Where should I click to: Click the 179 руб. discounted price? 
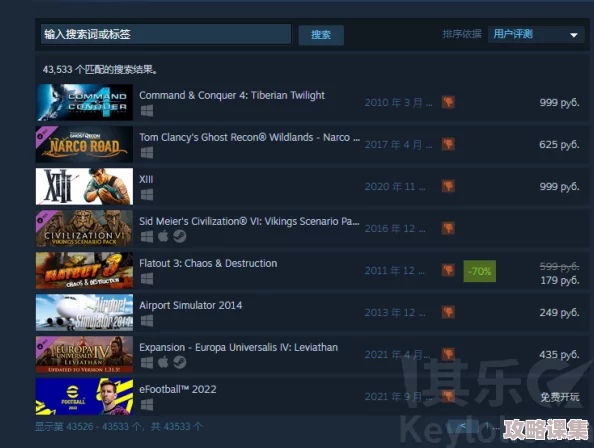pos(560,280)
